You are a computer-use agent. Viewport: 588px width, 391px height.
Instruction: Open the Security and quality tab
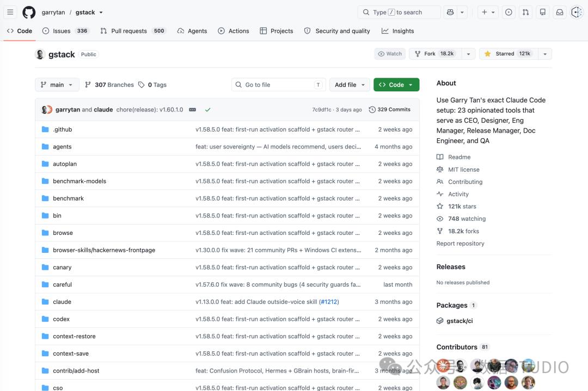click(337, 31)
